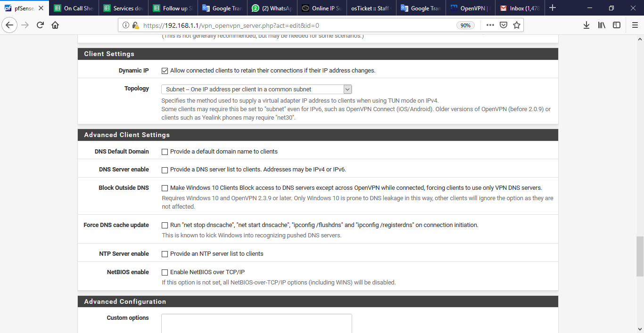Click the 90% zoom level indicator
Viewport: 644px width, 333px height.
click(x=465, y=25)
